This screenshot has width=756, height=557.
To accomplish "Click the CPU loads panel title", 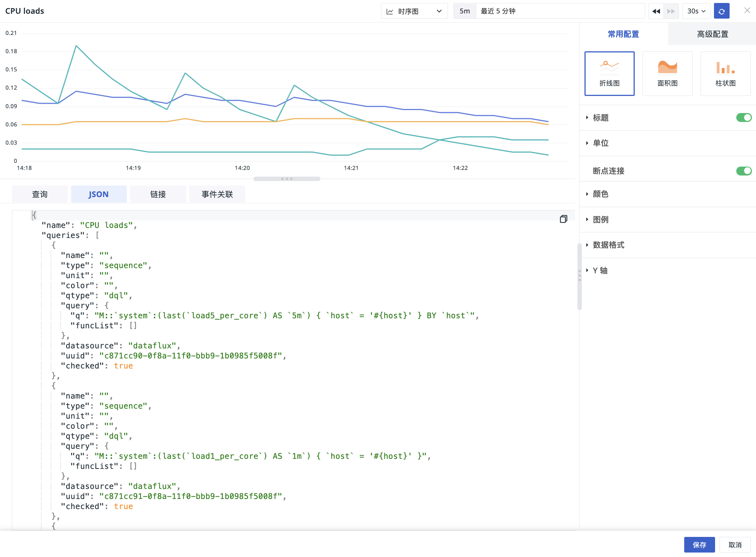I will [25, 11].
